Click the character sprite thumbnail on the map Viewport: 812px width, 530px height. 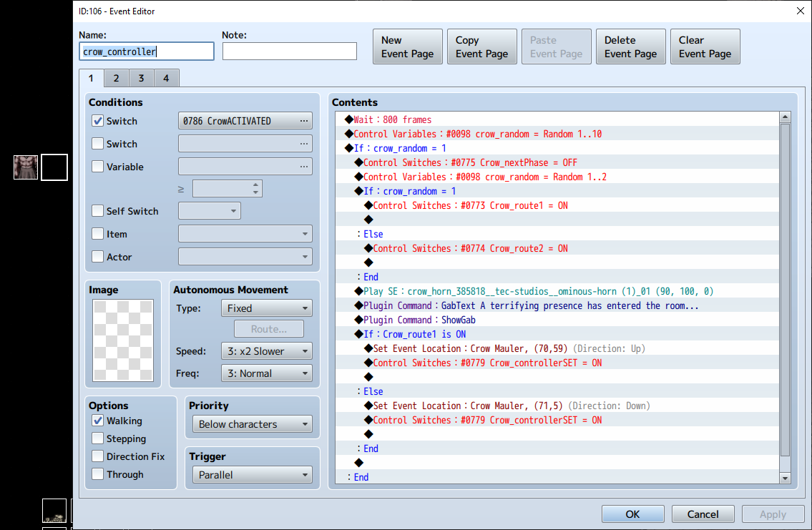click(26, 167)
